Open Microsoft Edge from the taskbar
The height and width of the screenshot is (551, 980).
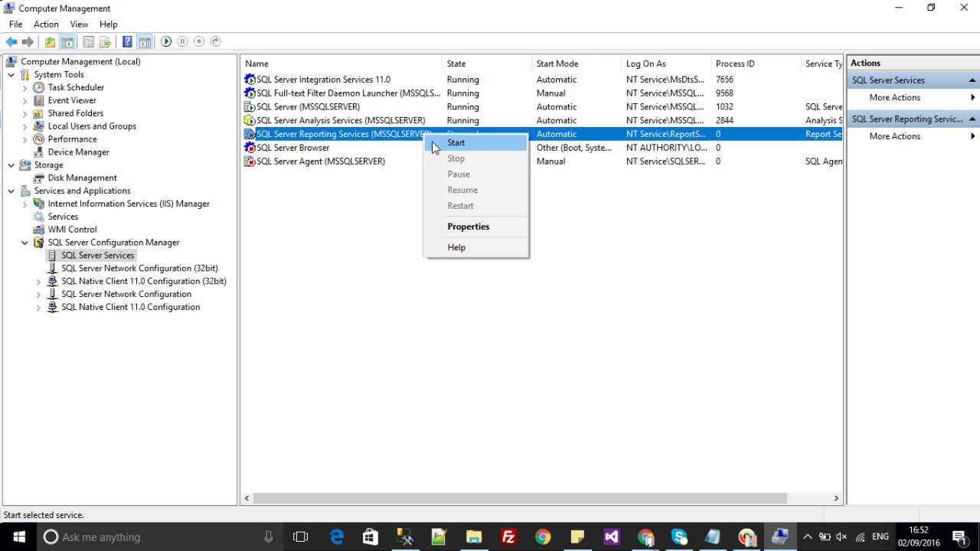point(337,536)
